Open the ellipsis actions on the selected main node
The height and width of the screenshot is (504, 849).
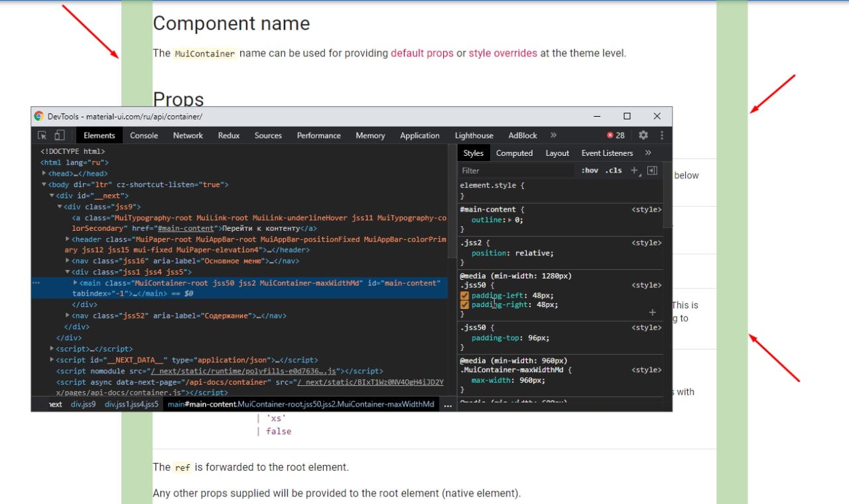pos(36,283)
